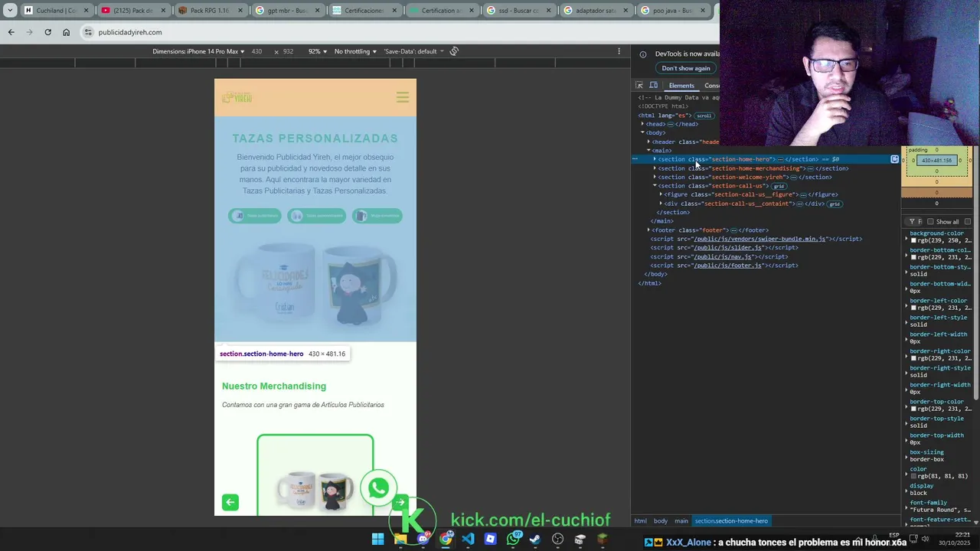
Task: Expand the figure section-call-us__figure node
Action: [661, 194]
